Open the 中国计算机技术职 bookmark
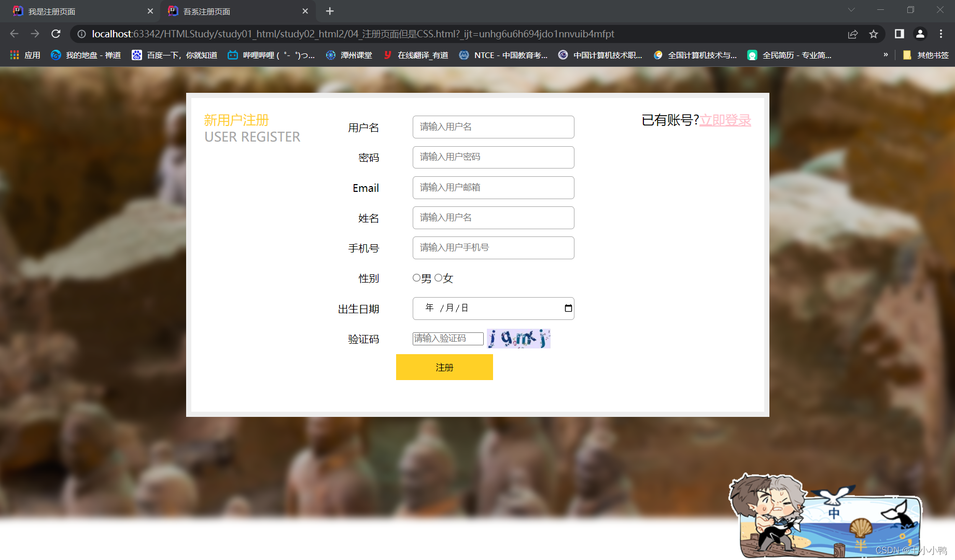Screen dimensions: 955x560 tap(600, 55)
